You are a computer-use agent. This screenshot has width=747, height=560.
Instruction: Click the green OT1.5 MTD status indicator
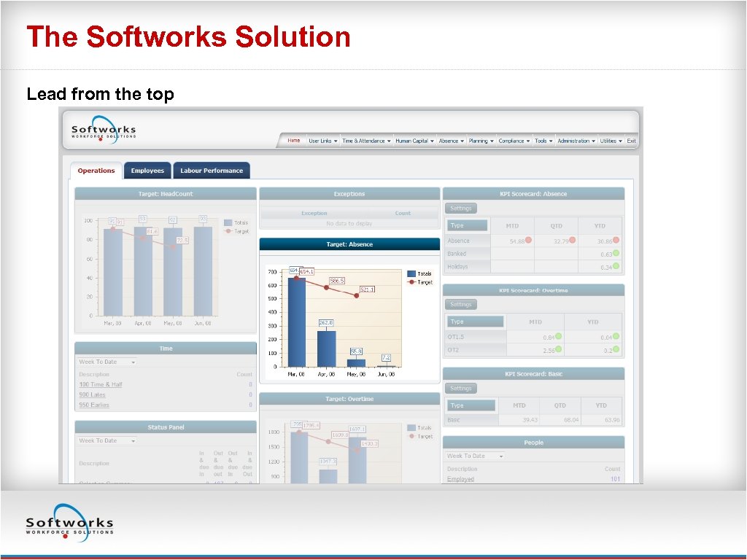click(x=558, y=336)
